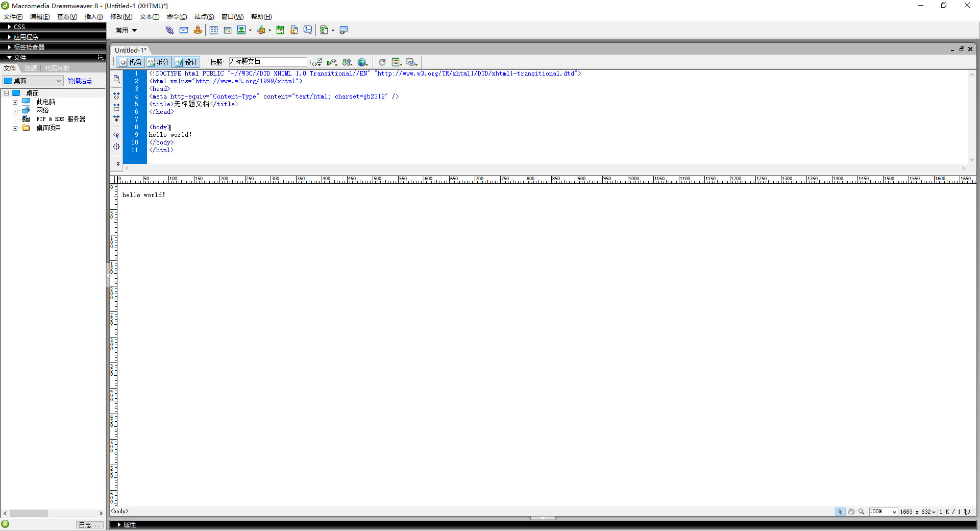Click the Preview in Browser globe icon
This screenshot has height=531, width=980.
click(362, 62)
